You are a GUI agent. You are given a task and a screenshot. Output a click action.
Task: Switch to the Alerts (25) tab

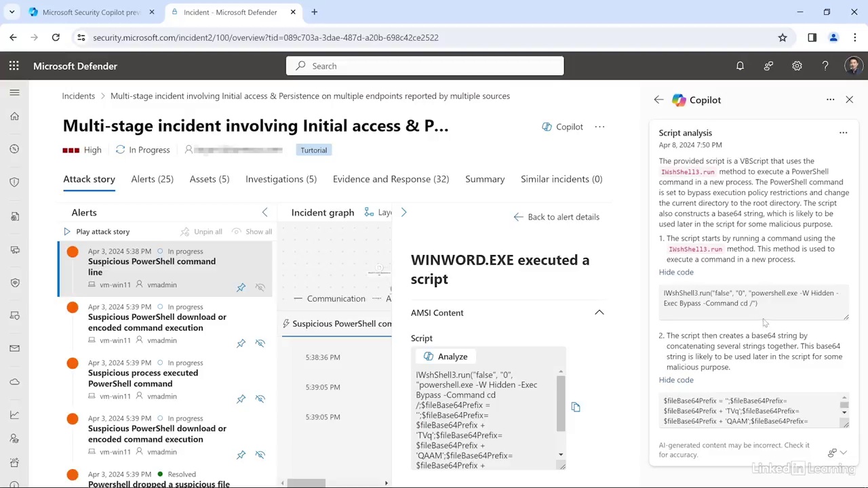pos(152,179)
